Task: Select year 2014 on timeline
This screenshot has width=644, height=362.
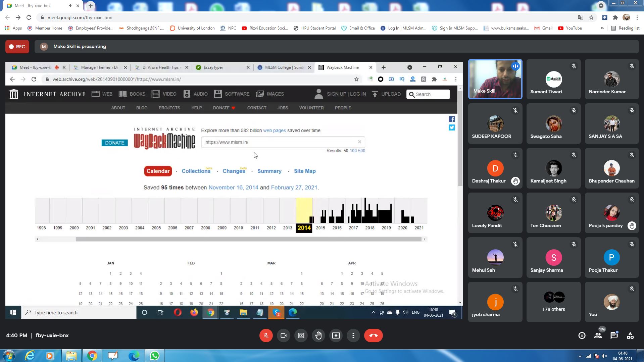Action: point(304,228)
